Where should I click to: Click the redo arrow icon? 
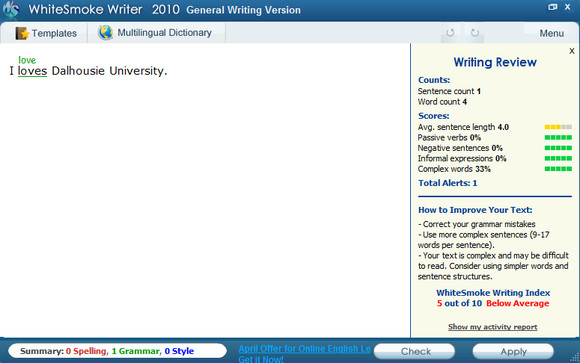(475, 33)
